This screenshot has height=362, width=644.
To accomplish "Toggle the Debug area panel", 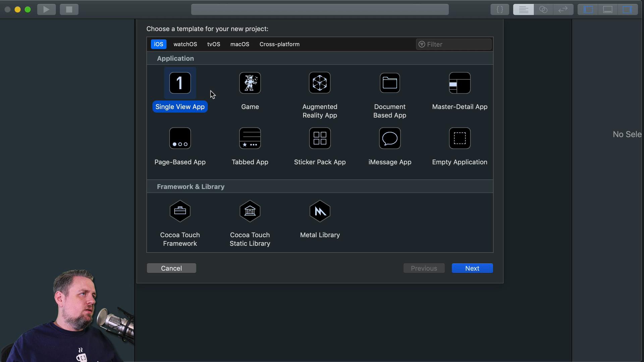I will coord(608,9).
